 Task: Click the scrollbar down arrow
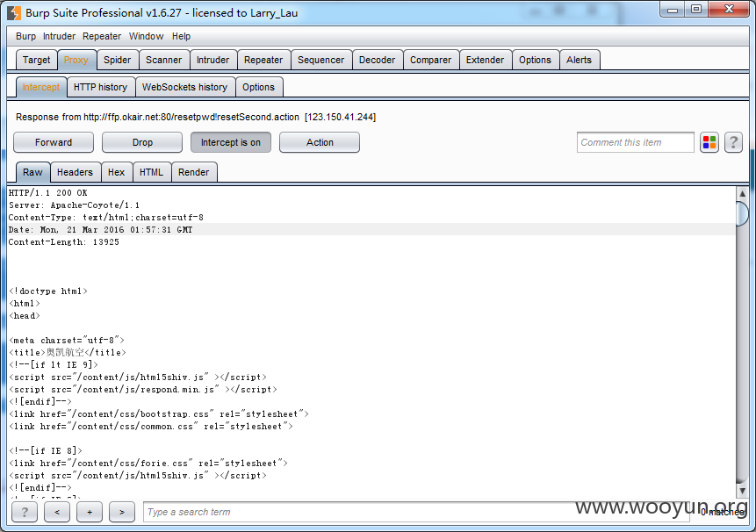coord(743,491)
